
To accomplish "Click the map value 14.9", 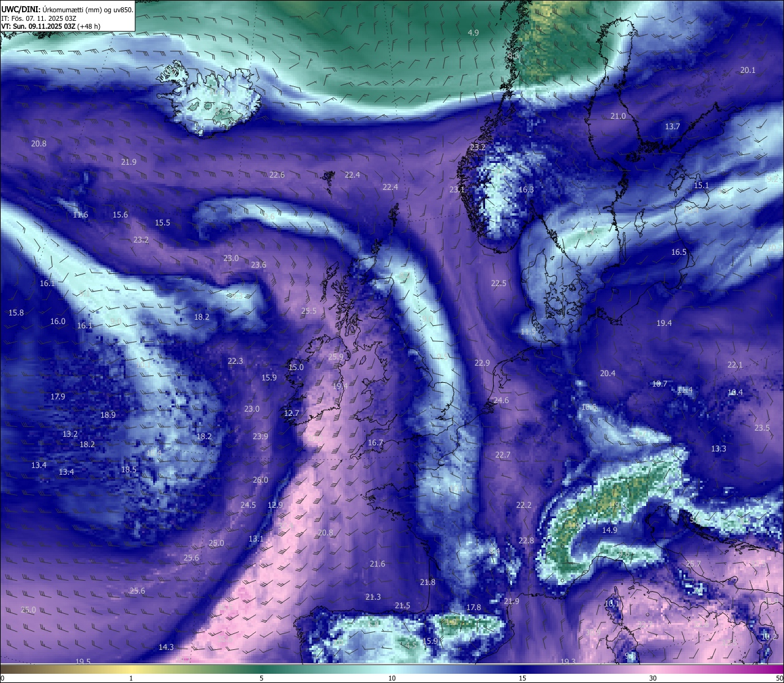I will (x=609, y=530).
